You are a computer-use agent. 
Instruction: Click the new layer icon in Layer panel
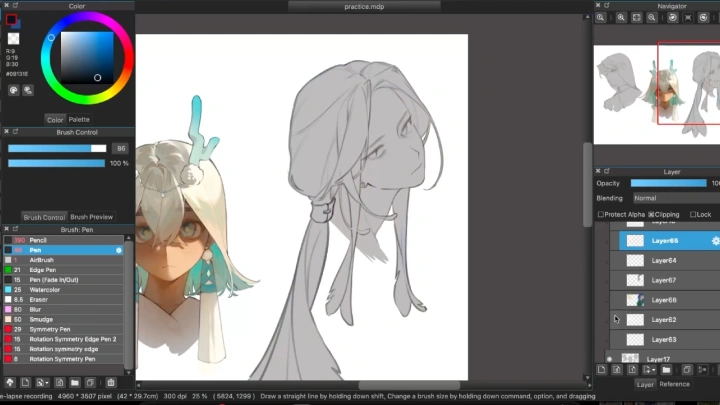pyautogui.click(x=602, y=370)
